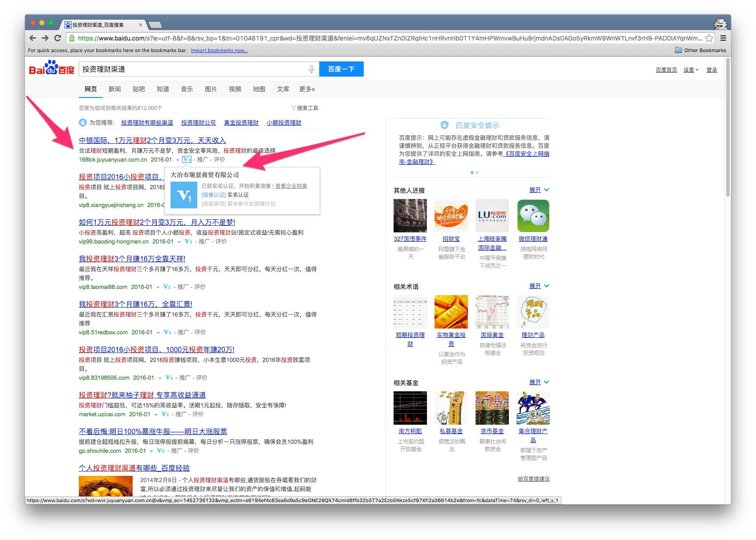Image resolution: width=756 pixels, height=540 pixels.
Task: Expand the 相关术语 section
Action: point(539,286)
